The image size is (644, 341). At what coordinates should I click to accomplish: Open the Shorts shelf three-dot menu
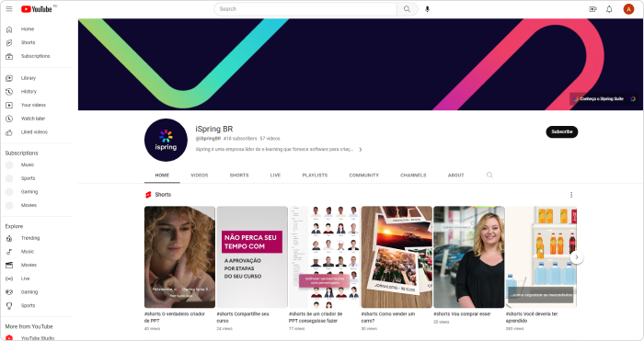(571, 195)
